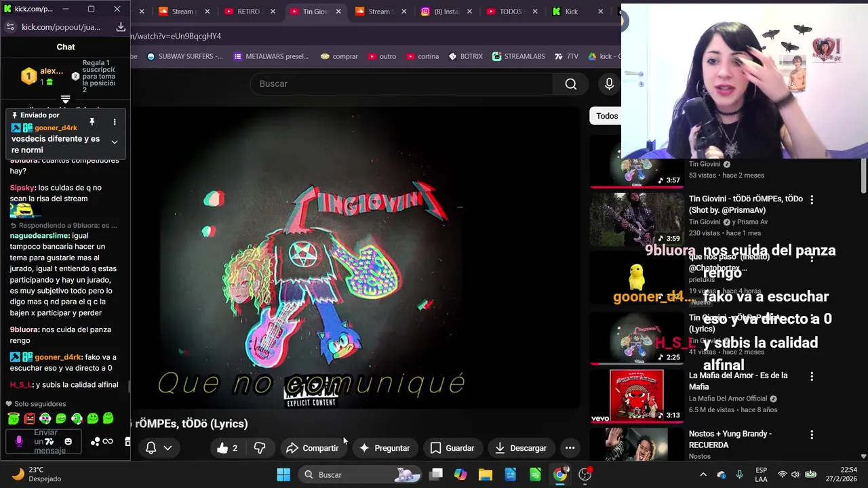The height and width of the screenshot is (488, 868).
Task: Pick the last green smiling emote
Action: pyautogui.click(x=108, y=419)
